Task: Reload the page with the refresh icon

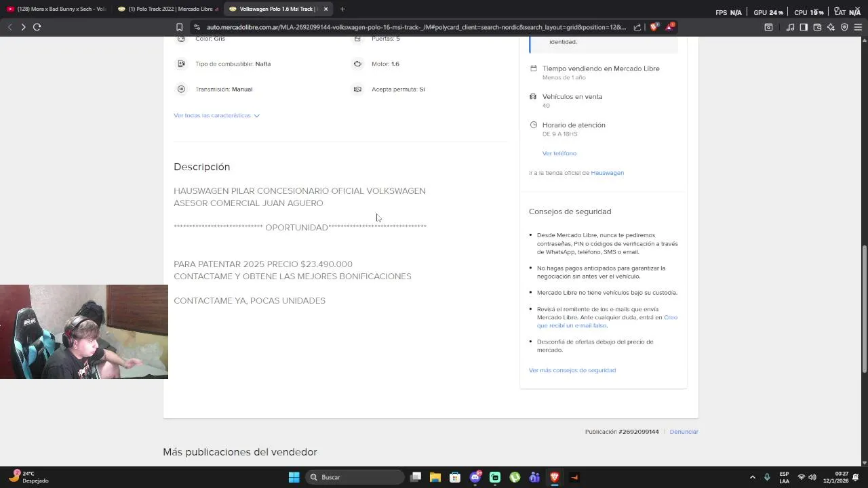Action: [37, 27]
